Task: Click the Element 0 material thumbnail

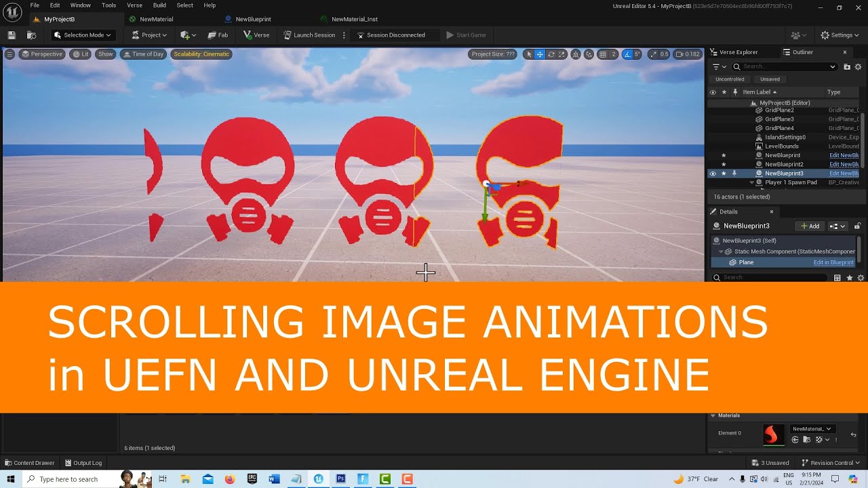Action: click(774, 434)
